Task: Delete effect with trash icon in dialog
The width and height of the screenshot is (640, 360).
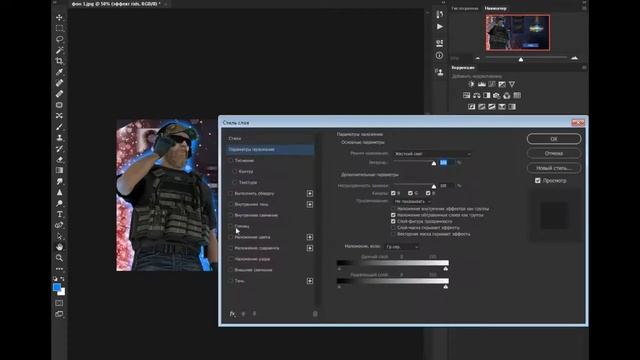Action: click(x=315, y=313)
